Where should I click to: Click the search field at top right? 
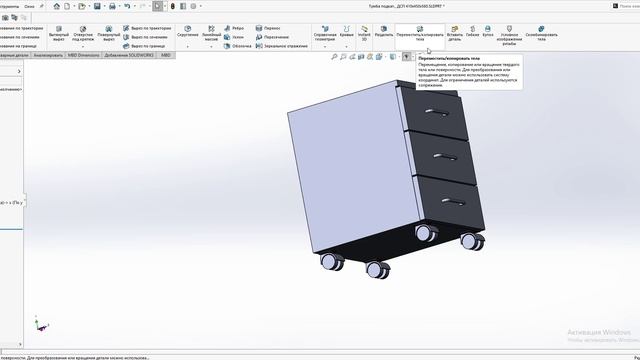tap(629, 6)
